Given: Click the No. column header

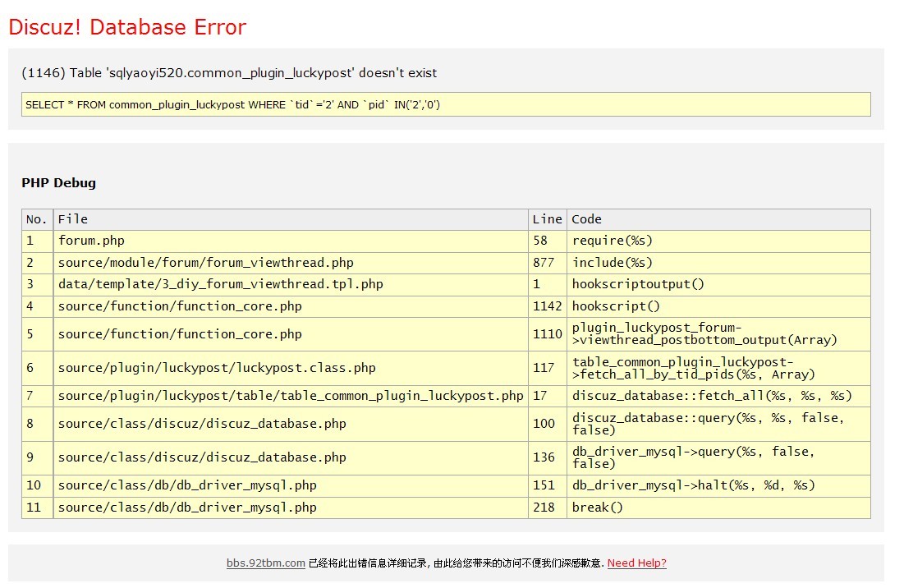Looking at the screenshot, I should pyautogui.click(x=38, y=219).
